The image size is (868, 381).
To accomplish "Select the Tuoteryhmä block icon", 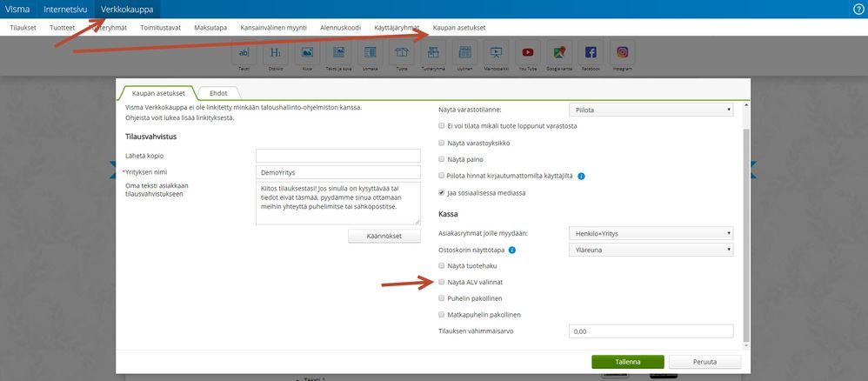I will 433,52.
